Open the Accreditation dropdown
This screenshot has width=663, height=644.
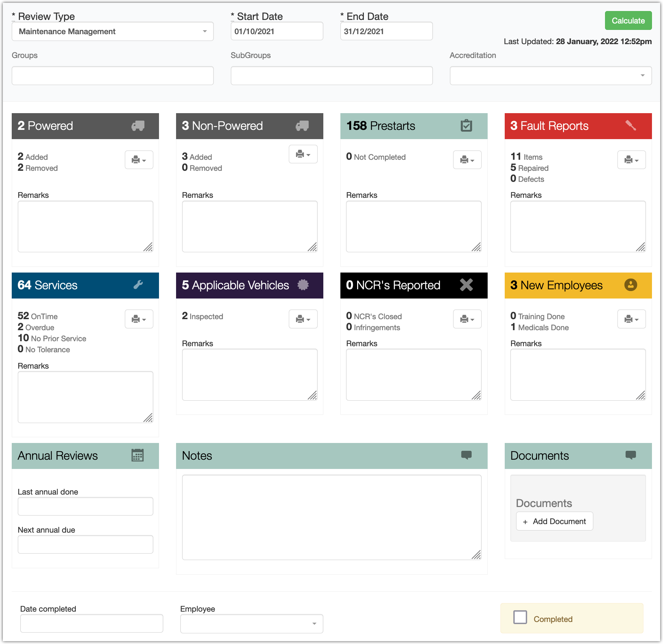coord(551,75)
